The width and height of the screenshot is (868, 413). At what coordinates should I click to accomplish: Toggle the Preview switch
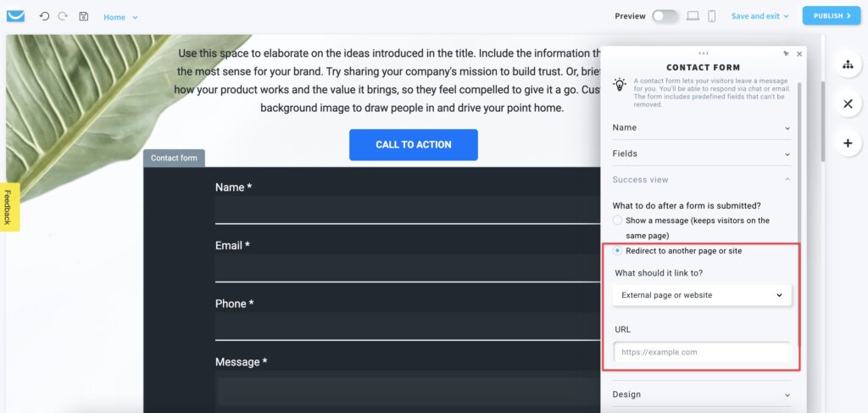click(665, 16)
